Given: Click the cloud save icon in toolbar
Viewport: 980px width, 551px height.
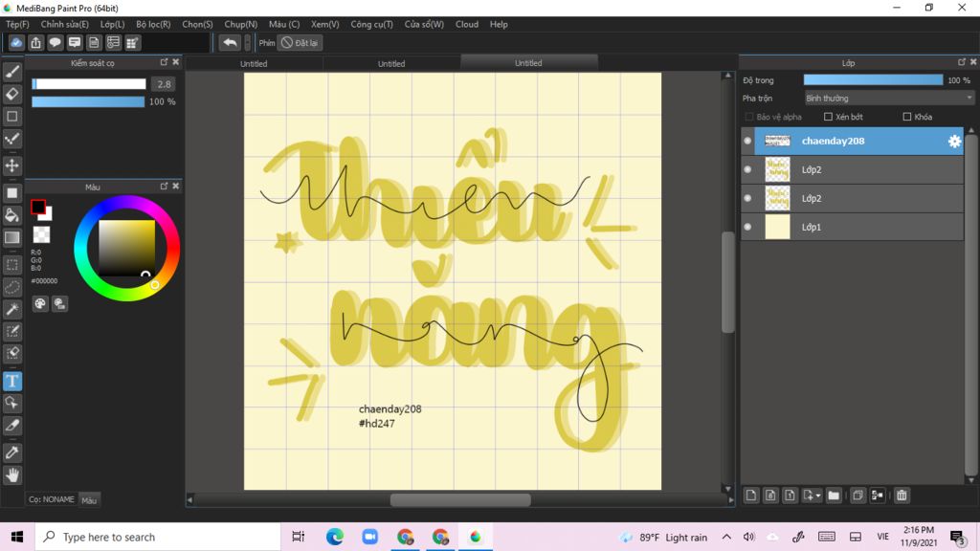Looking at the screenshot, I should tap(16, 42).
